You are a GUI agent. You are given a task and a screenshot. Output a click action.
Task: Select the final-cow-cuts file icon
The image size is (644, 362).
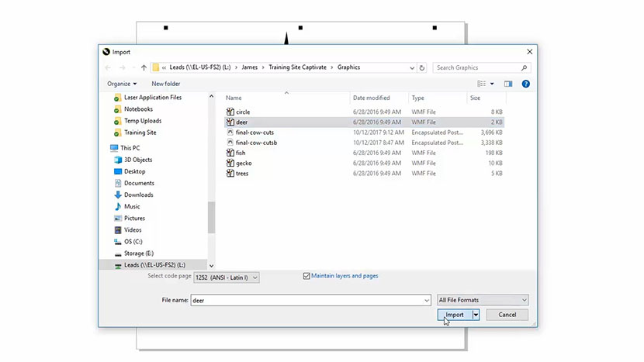tap(230, 133)
